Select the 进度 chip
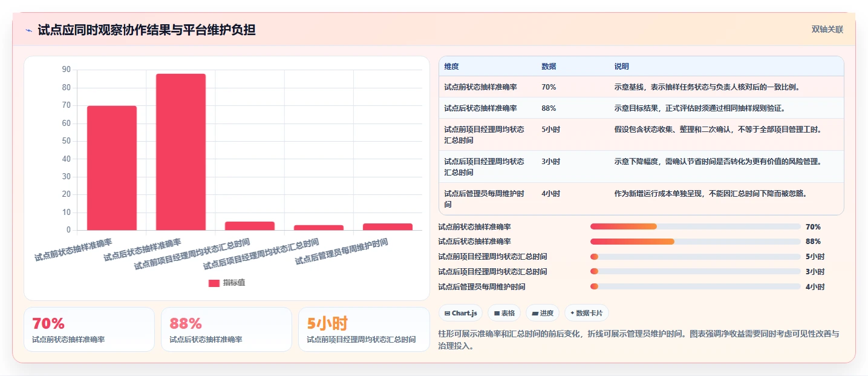Viewport: 868px width, 376px height. pos(543,313)
